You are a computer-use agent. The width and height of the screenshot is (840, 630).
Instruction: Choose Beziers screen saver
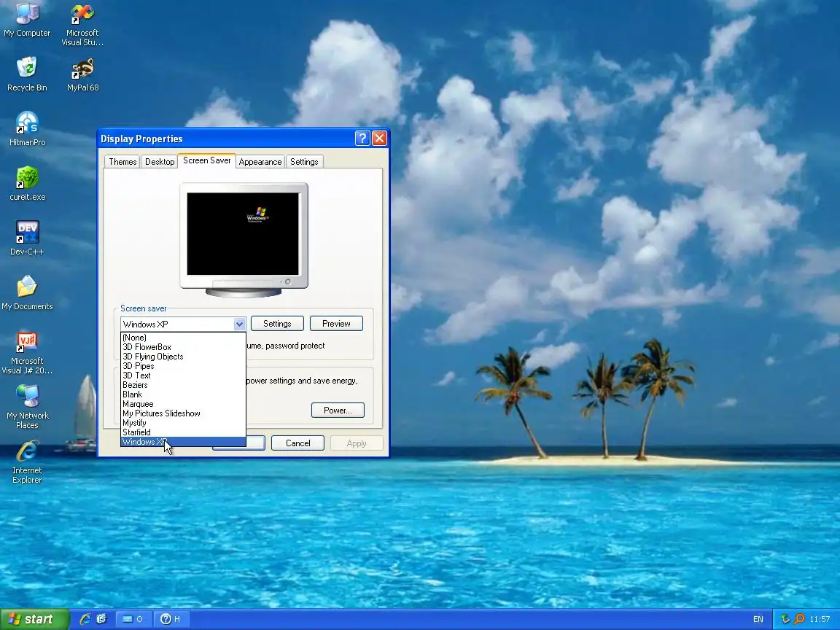[x=183, y=385]
